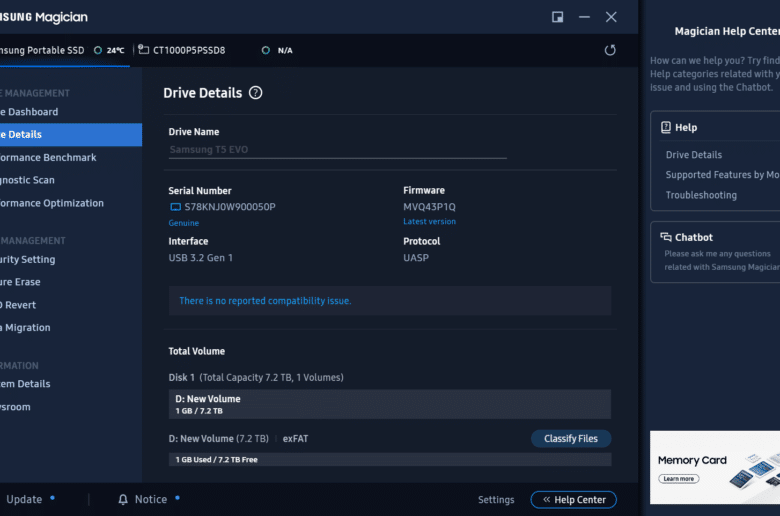Open Performance Benchmark in the sidebar
The width and height of the screenshot is (780, 516).
point(71,157)
